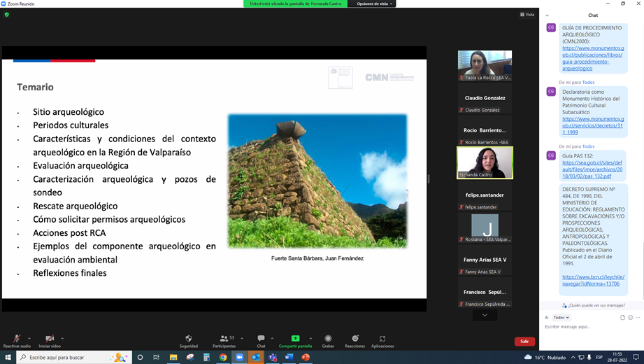Open the Guía PAS 132 link
This screenshot has height=364, width=644.
592,169
